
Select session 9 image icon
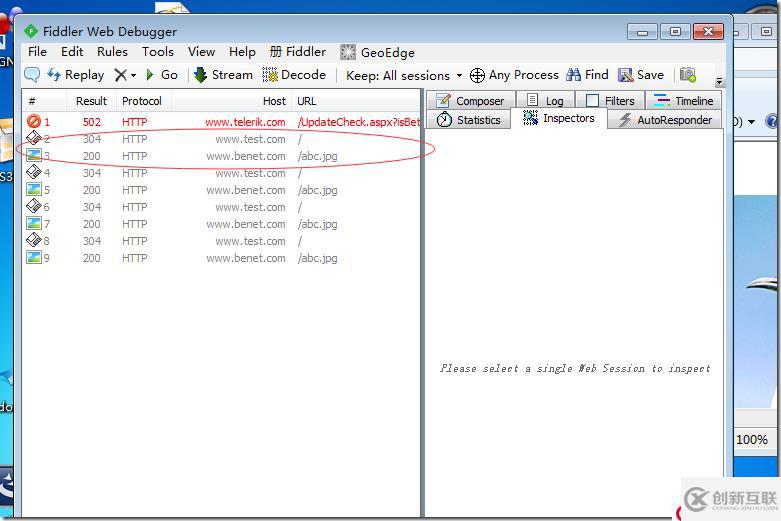pos(34,258)
